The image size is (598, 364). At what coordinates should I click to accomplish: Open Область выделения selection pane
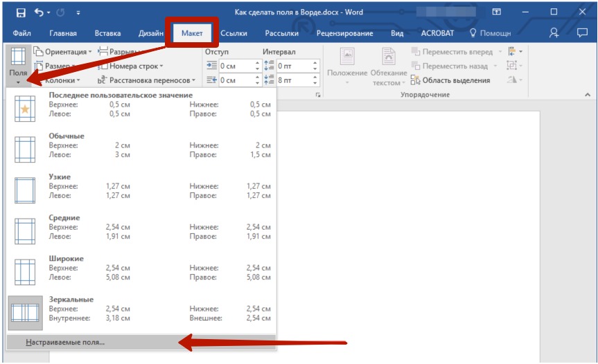450,80
